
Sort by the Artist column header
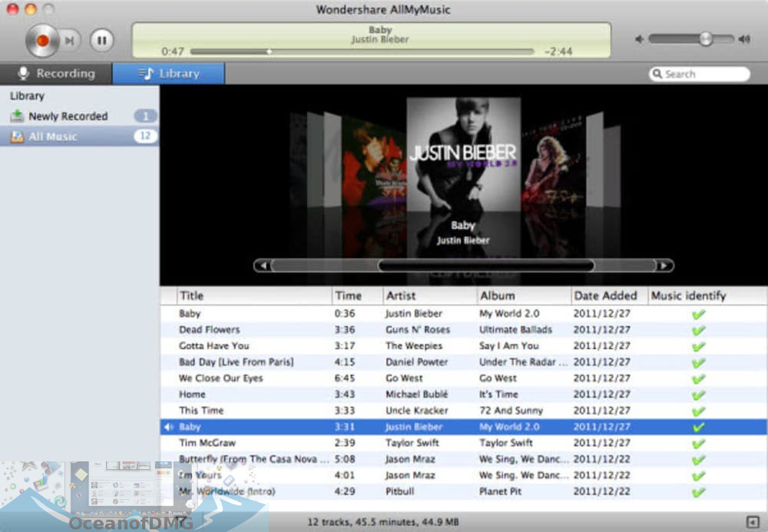pos(429,296)
